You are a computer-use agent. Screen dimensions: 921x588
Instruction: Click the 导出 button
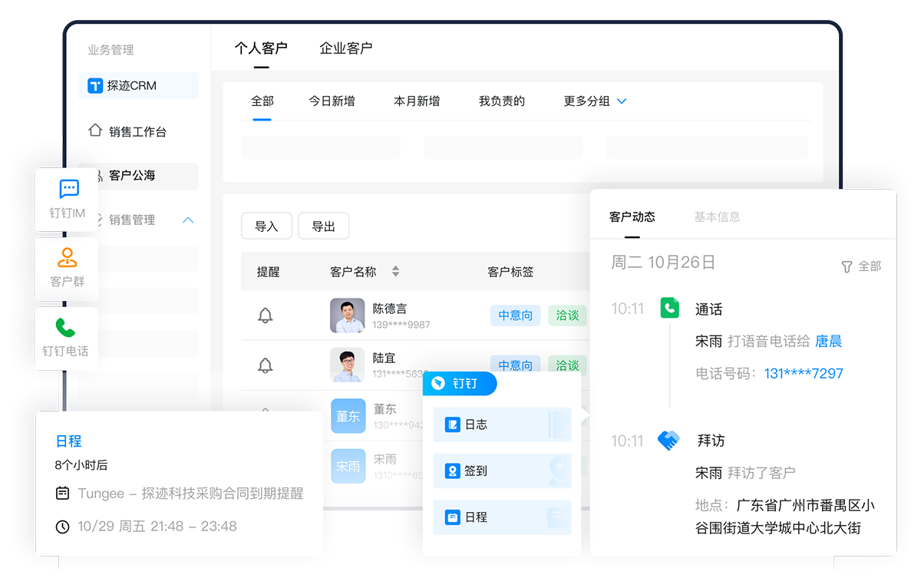[x=323, y=226]
